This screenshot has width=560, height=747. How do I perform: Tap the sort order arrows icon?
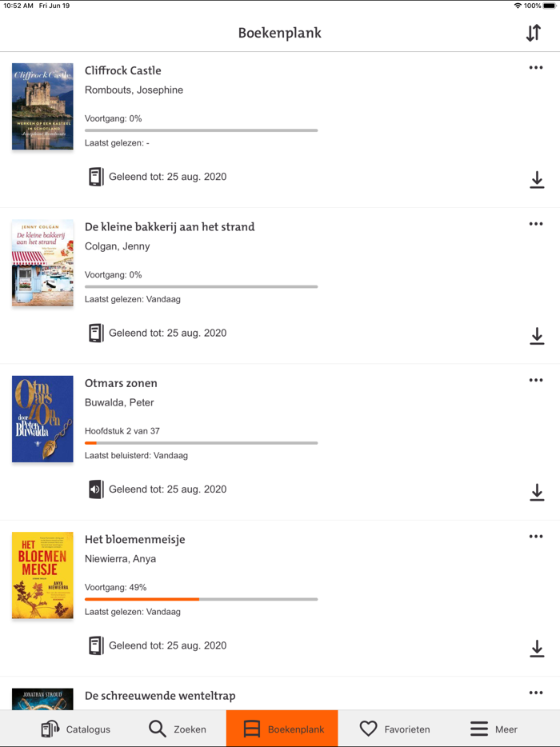(x=533, y=33)
